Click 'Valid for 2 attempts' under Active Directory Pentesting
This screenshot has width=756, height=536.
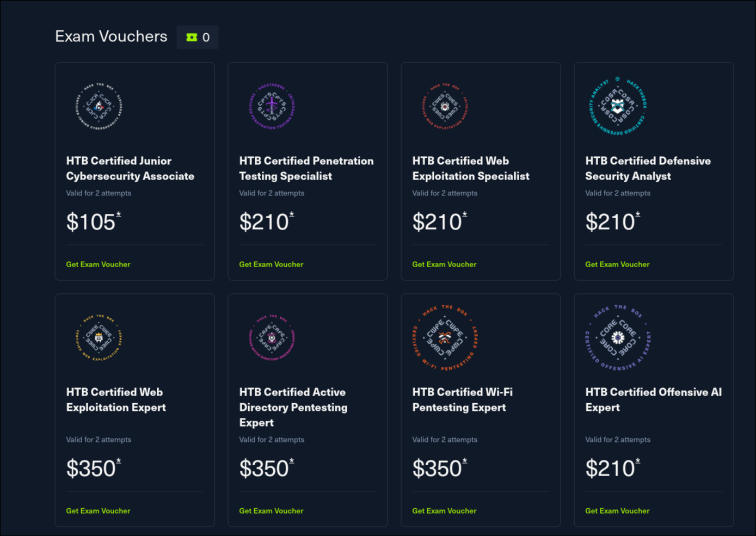tap(272, 440)
